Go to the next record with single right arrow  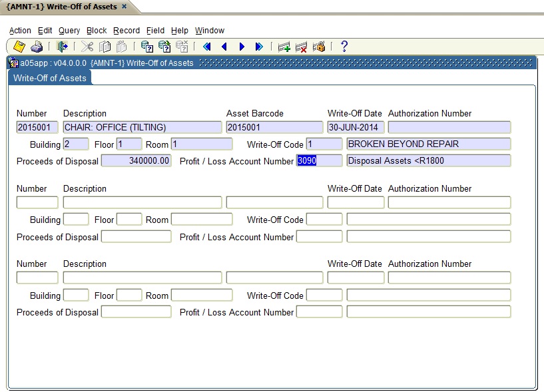click(242, 47)
